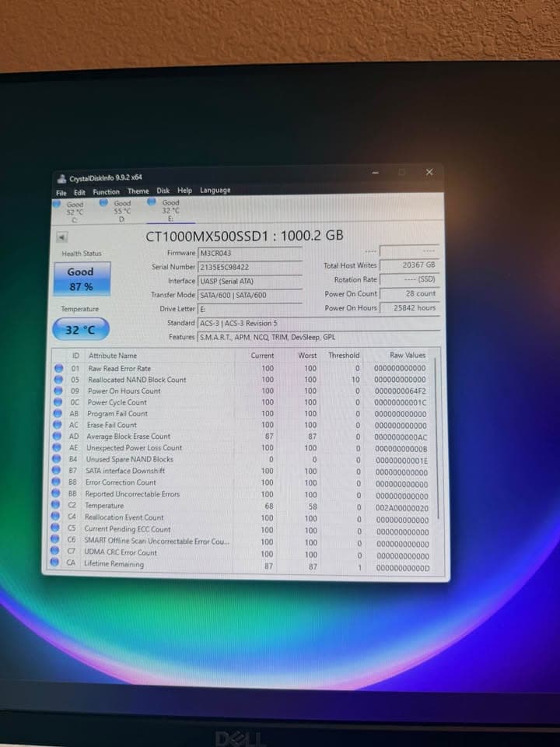Click the Transfer Mode field SATA/600
This screenshot has width=560, height=747.
click(x=250, y=295)
